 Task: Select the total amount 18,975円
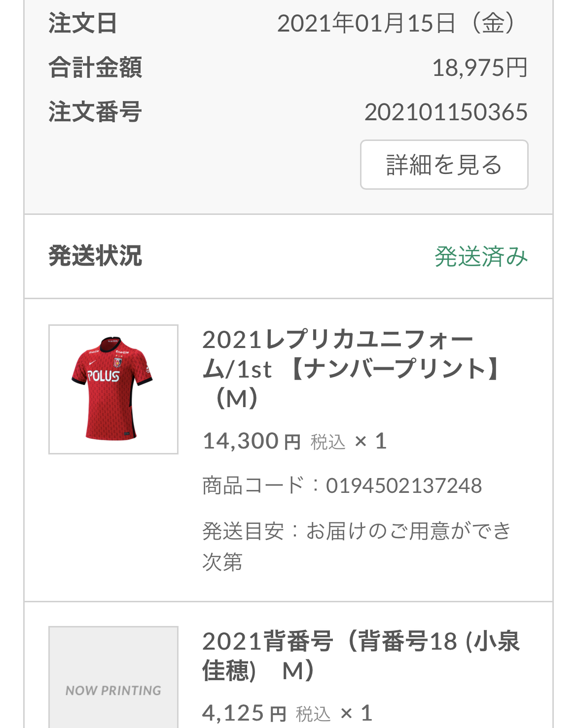tap(480, 68)
